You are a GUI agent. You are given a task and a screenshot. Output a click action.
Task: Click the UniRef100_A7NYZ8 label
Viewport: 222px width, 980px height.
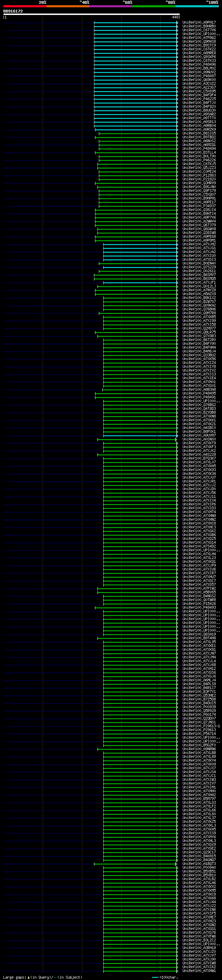[x=199, y=290]
